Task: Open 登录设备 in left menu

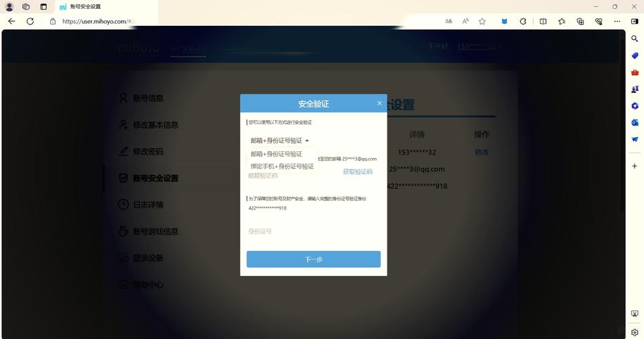Action: point(141,258)
